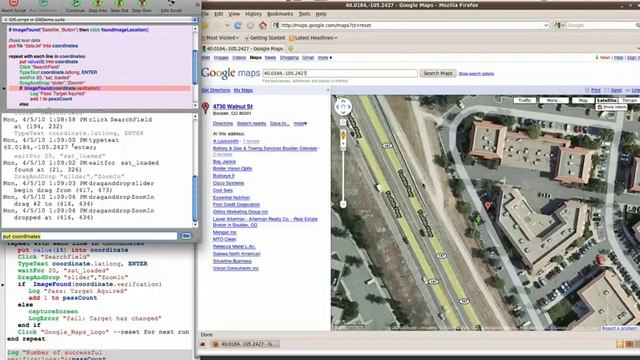Open the 4730 Walnut St link
640x360 pixels.
(x=232, y=107)
